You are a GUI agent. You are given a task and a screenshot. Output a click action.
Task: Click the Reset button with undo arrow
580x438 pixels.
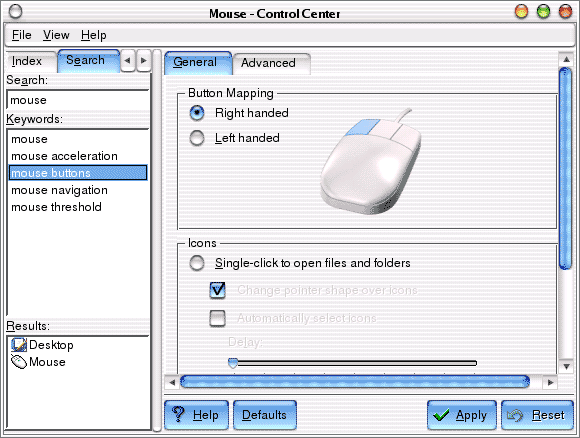coord(537,415)
